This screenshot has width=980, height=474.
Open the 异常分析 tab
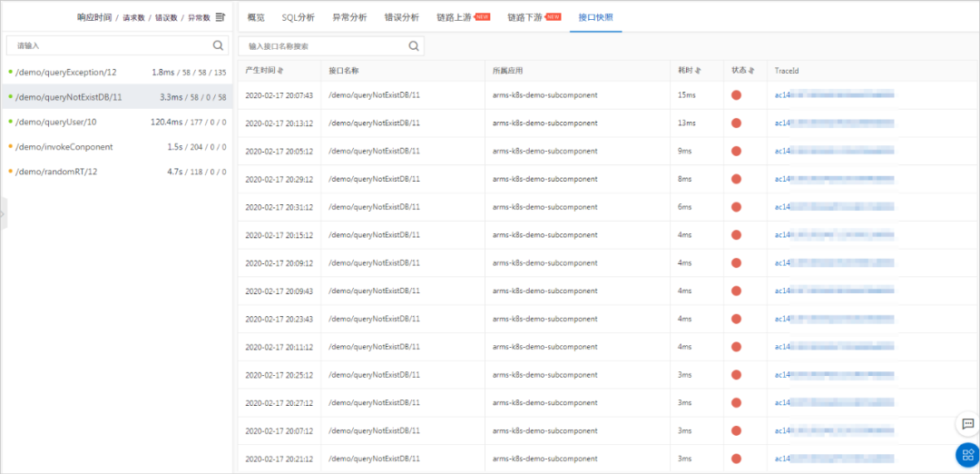coord(349,17)
